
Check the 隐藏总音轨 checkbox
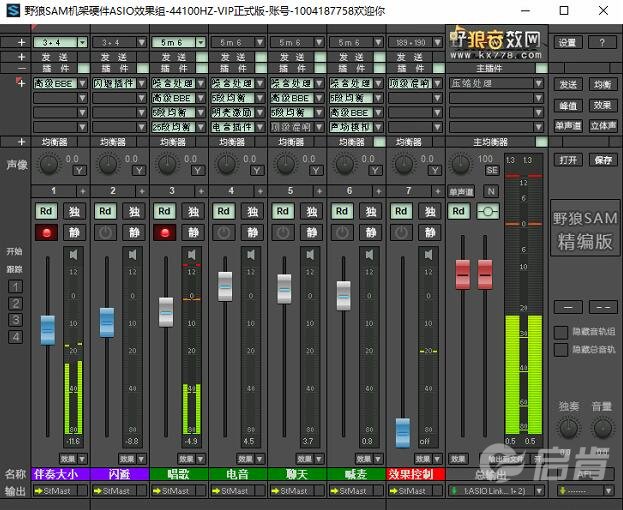[x=561, y=350]
